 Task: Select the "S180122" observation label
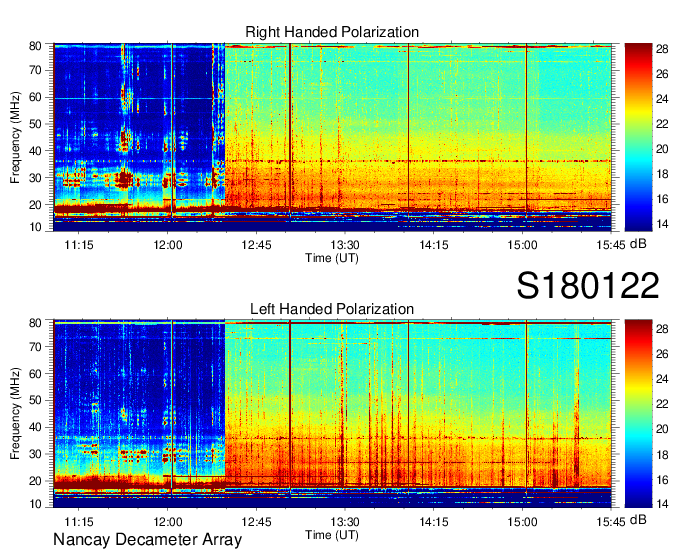click(588, 285)
